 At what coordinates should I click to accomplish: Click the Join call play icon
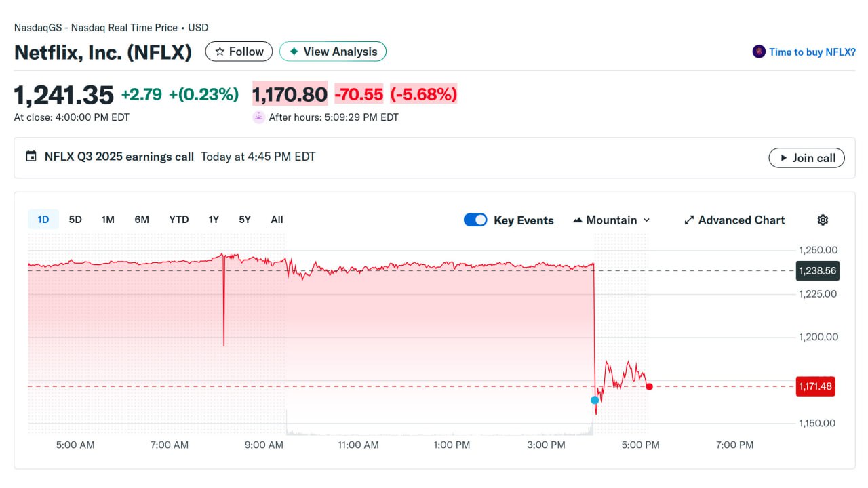coord(783,158)
